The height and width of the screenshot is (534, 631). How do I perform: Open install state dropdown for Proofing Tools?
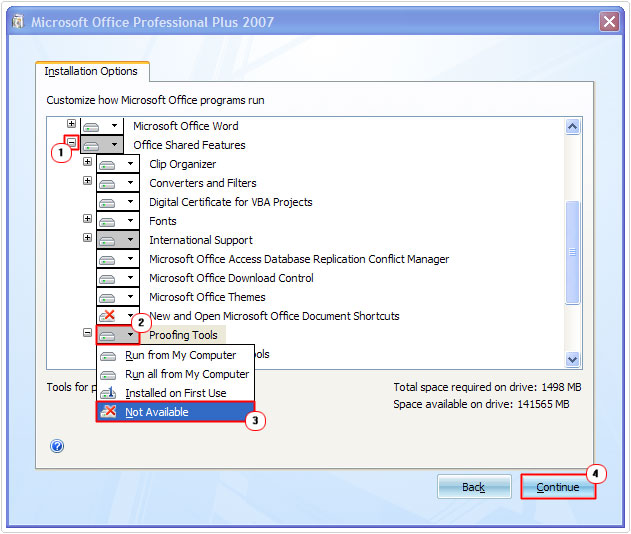pyautogui.click(x=118, y=335)
